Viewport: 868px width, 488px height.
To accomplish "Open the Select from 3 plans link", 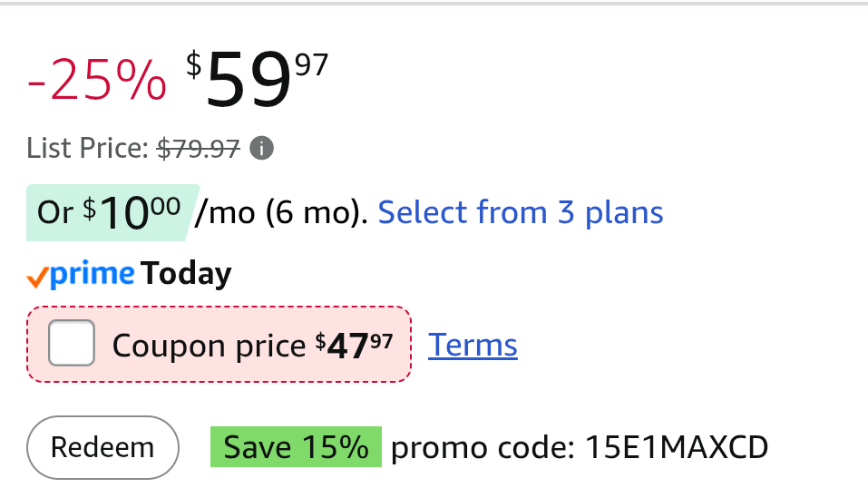I will click(521, 212).
